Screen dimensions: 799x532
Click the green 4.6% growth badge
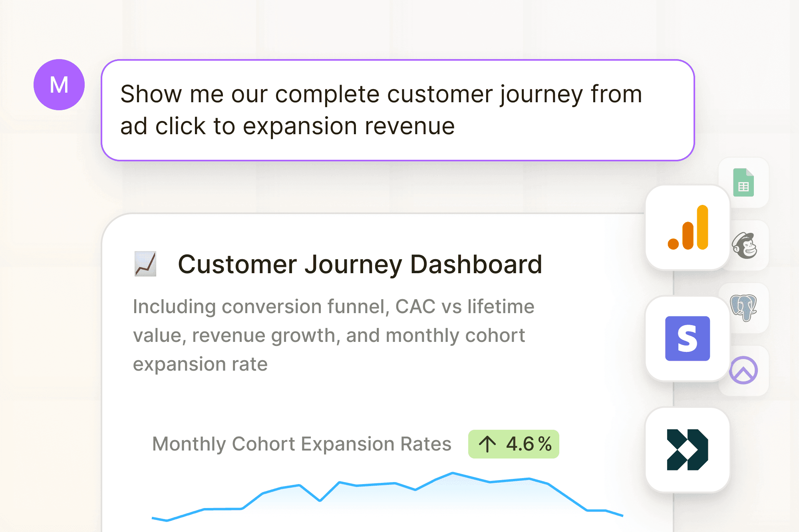514,444
